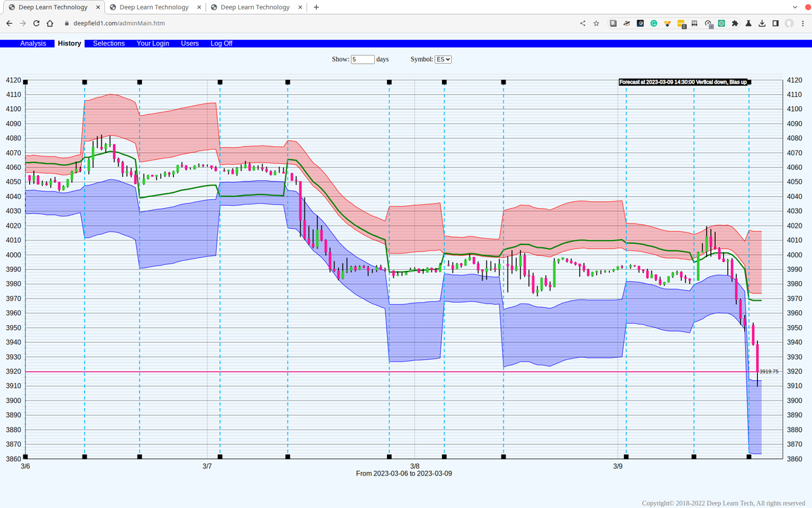Switch to the third Deep Learn Technology tab
812x508 pixels.
pos(255,7)
